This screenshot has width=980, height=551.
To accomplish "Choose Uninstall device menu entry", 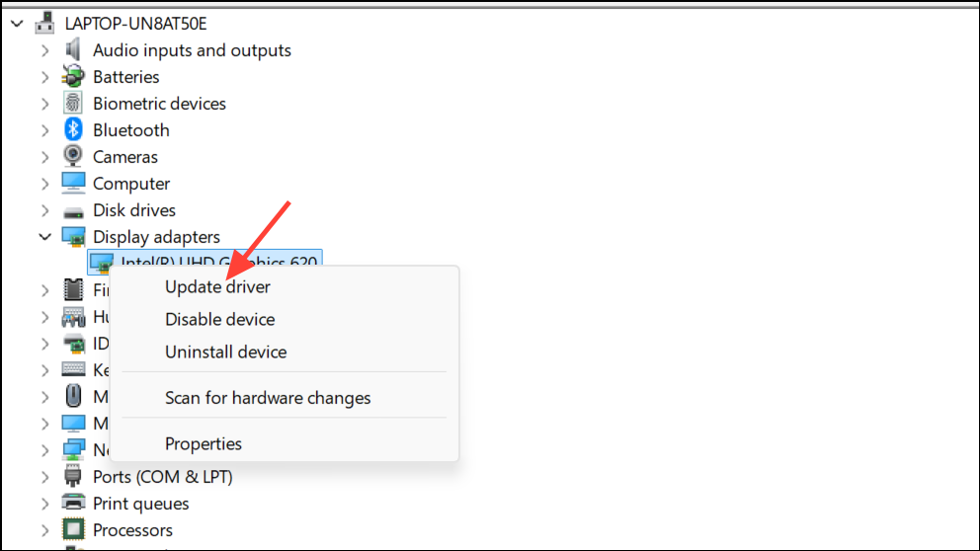I will [x=225, y=352].
